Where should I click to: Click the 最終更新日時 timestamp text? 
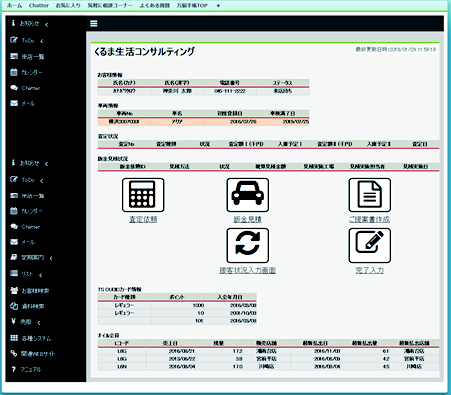click(396, 49)
